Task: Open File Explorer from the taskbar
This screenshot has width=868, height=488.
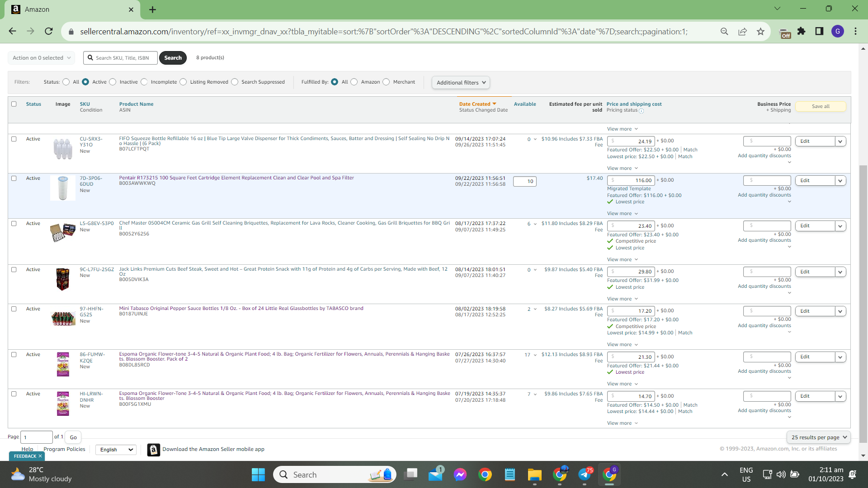Action: (534, 474)
